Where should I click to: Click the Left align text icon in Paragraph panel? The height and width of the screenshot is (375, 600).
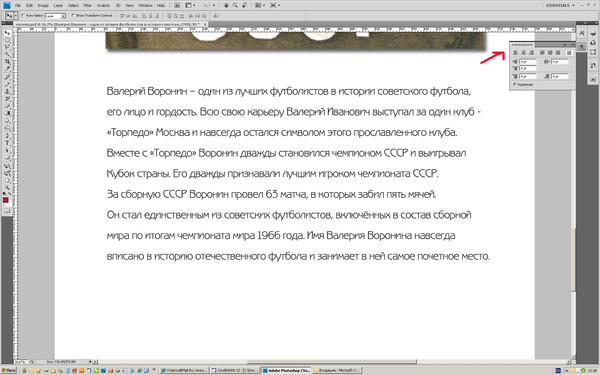[x=515, y=53]
